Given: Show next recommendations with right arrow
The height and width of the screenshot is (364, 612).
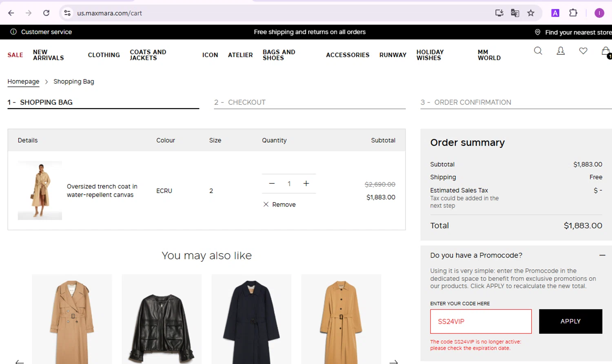Looking at the screenshot, I should [393, 362].
